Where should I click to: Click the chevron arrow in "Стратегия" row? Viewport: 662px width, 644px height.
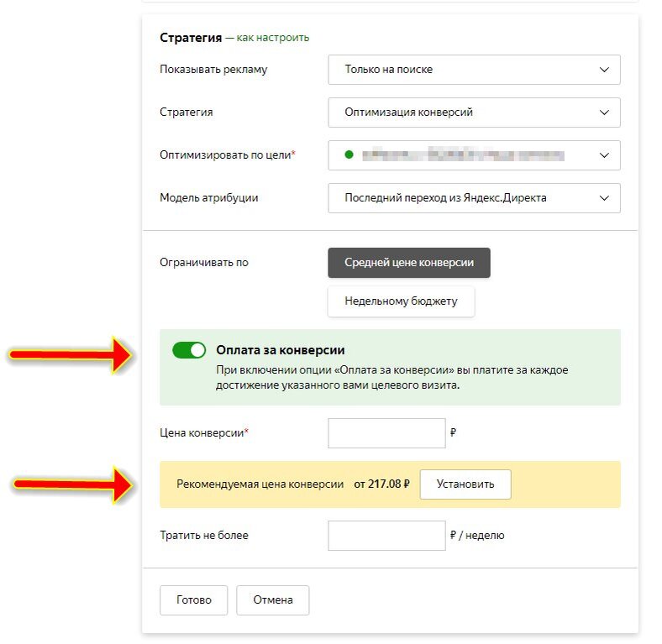(604, 113)
